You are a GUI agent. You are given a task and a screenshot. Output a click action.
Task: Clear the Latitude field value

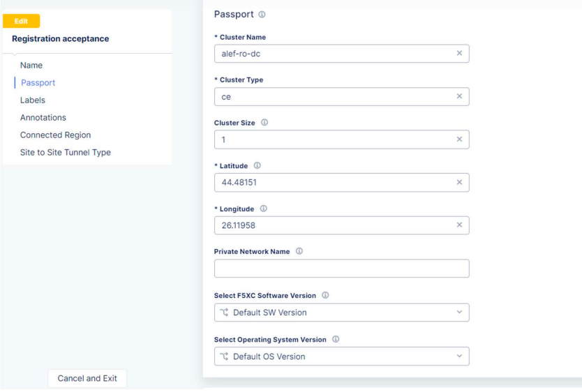click(459, 182)
